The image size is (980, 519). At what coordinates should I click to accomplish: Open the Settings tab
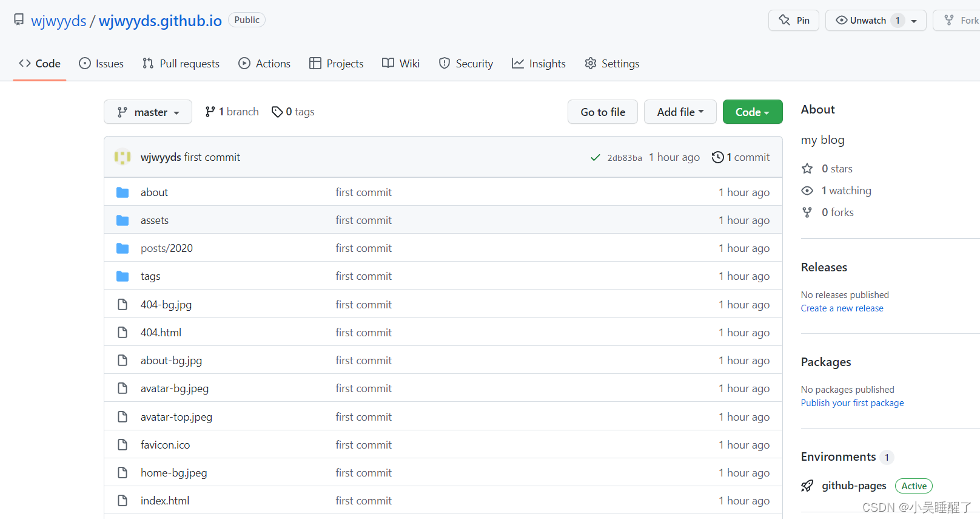coord(612,64)
